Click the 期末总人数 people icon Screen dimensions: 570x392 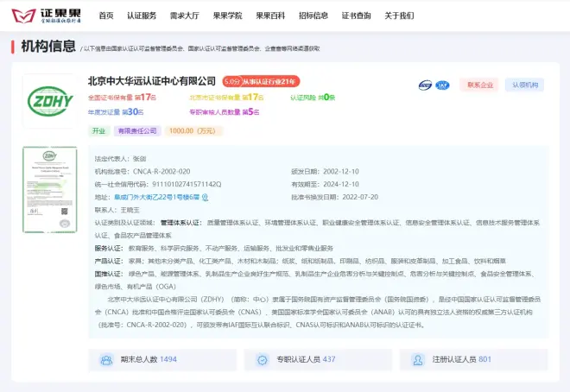pyautogui.click(x=106, y=360)
